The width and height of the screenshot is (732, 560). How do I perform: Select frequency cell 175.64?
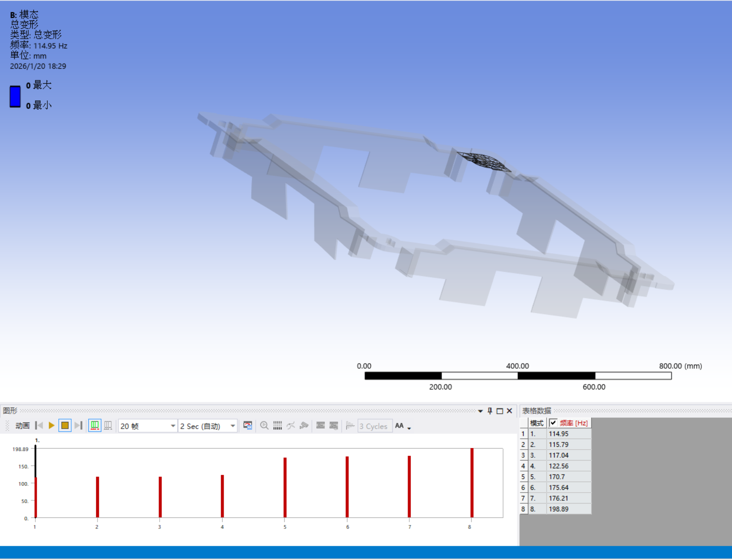[x=569, y=487]
